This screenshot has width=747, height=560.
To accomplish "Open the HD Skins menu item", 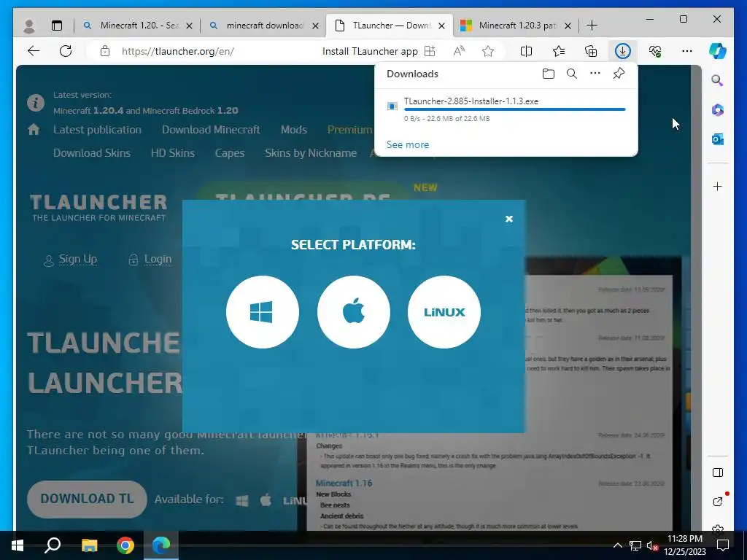I will click(172, 153).
